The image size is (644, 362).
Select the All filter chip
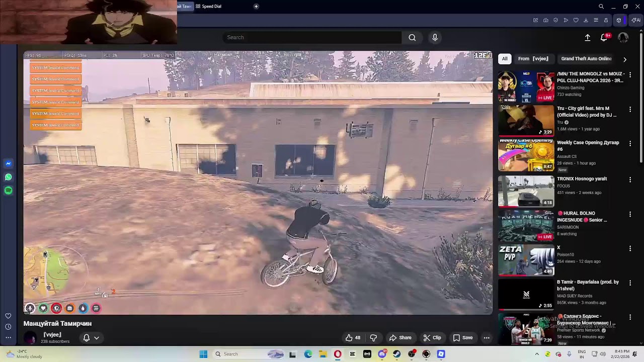505,59
